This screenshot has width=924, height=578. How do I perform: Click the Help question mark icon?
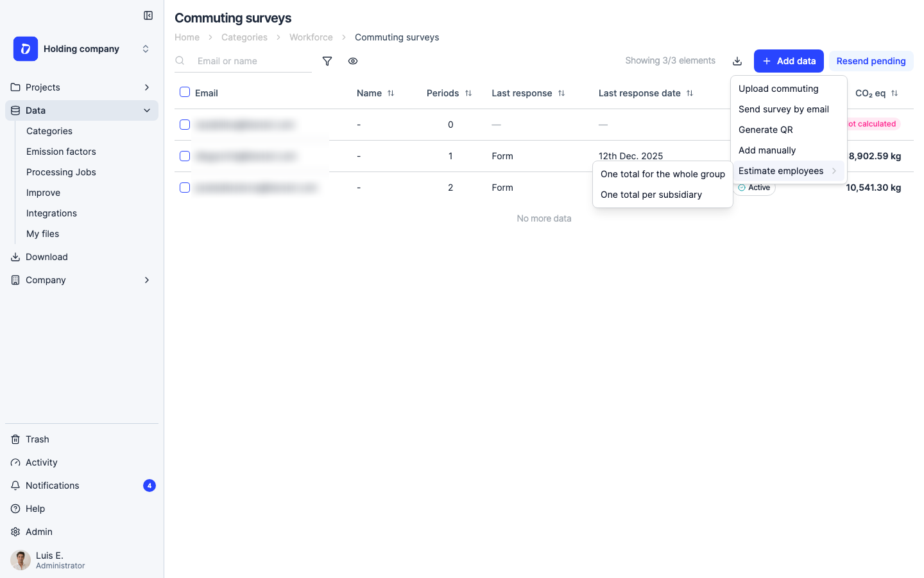click(x=15, y=509)
